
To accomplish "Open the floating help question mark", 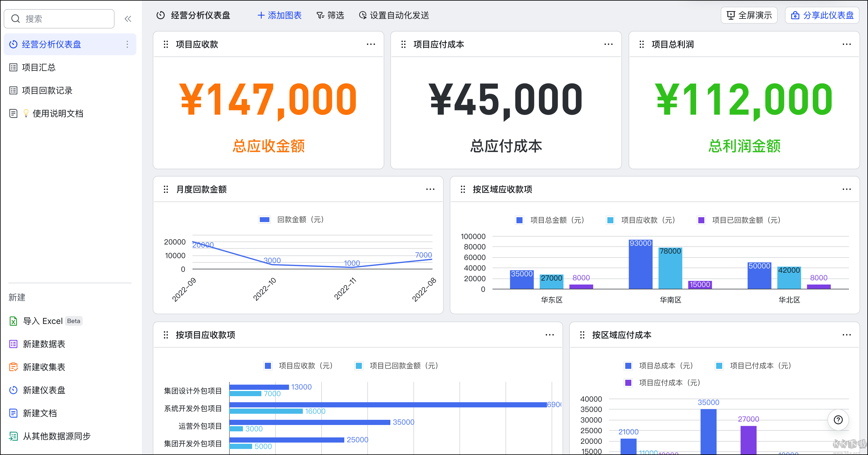I will (x=838, y=420).
